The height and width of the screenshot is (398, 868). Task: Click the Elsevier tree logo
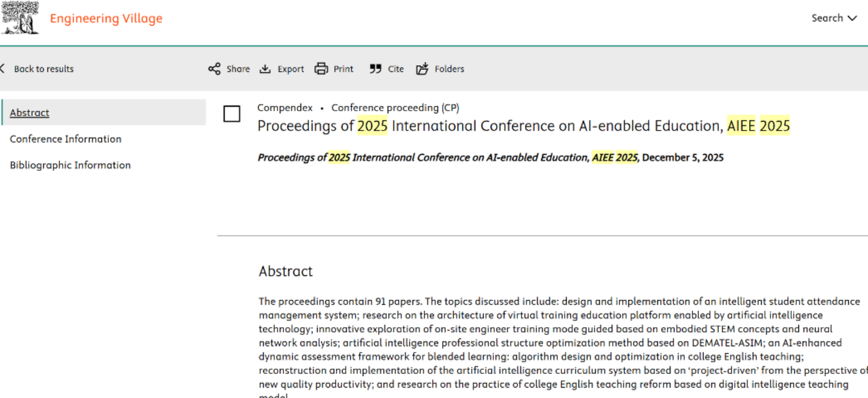click(x=20, y=18)
